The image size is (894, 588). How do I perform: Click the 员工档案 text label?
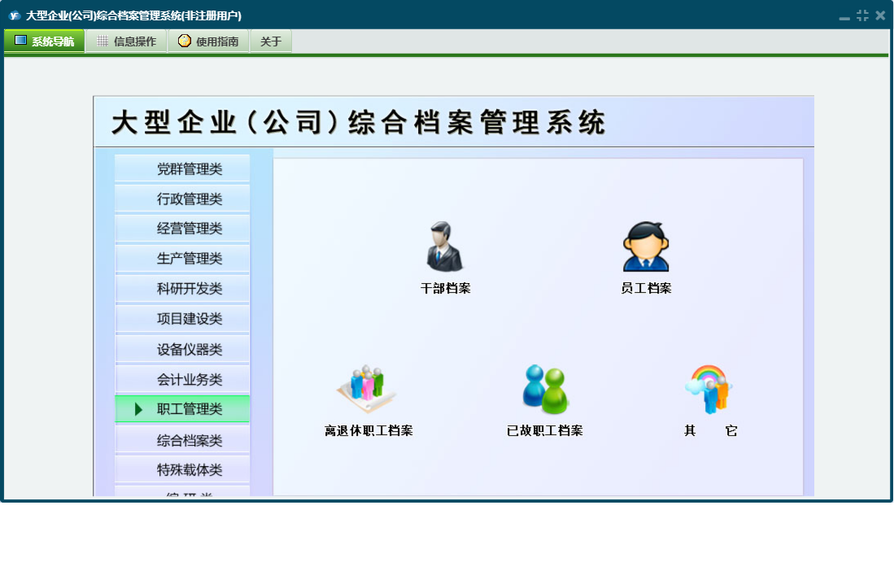tap(646, 288)
